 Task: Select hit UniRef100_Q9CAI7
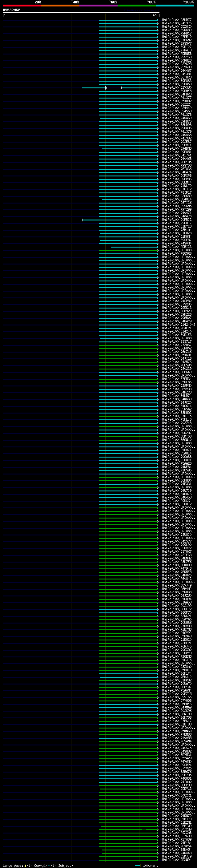(x=176, y=223)
